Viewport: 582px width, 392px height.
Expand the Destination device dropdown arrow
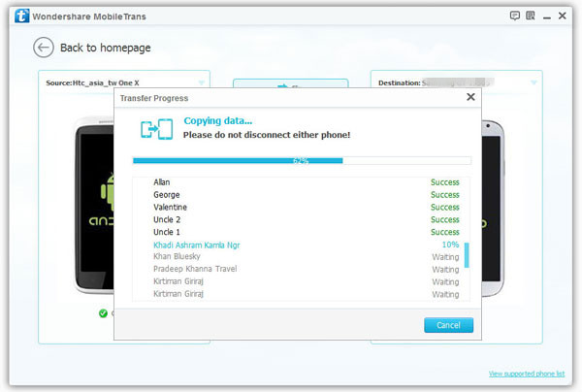(x=533, y=82)
